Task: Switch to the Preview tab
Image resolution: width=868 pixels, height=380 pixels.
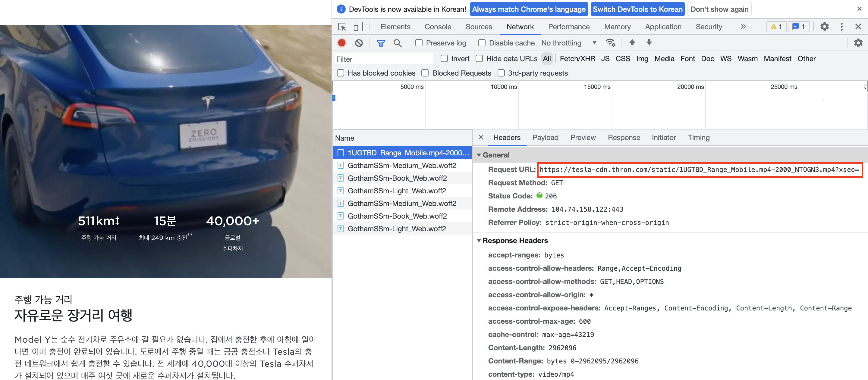Action: (583, 137)
